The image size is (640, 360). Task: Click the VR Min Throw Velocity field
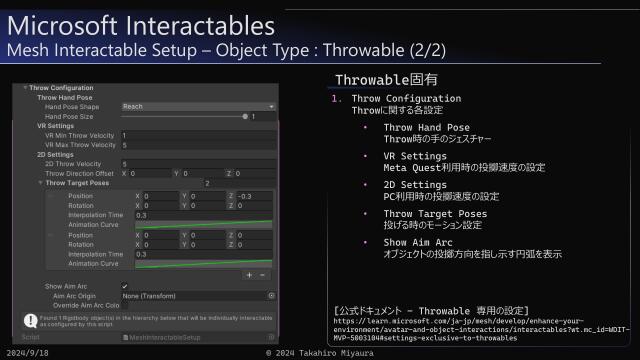tap(198, 135)
